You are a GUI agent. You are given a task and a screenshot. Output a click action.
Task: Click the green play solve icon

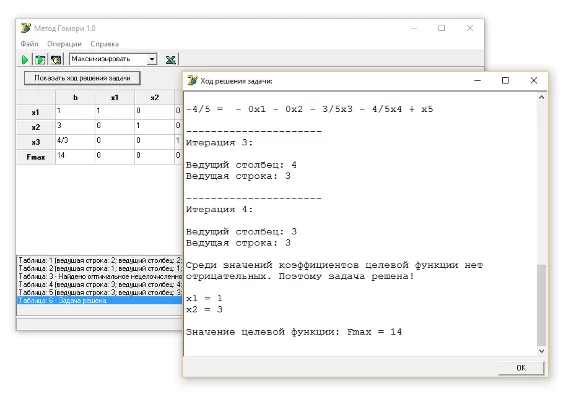coord(25,60)
